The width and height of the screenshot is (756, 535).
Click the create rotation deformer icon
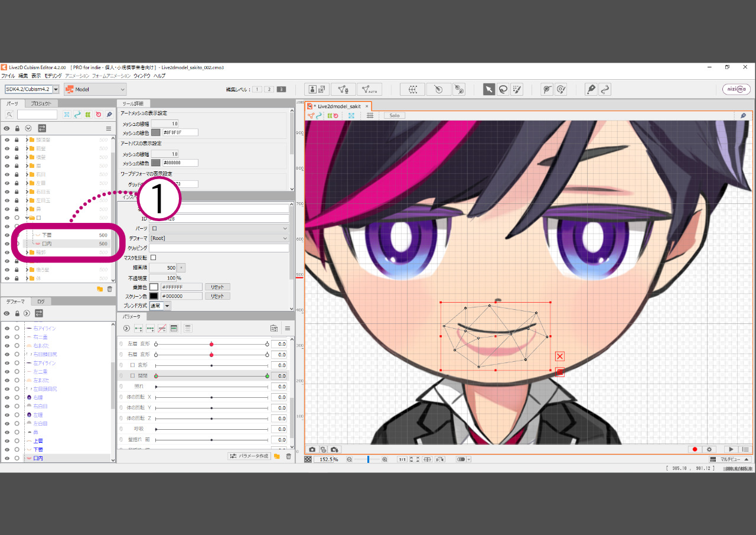point(439,89)
